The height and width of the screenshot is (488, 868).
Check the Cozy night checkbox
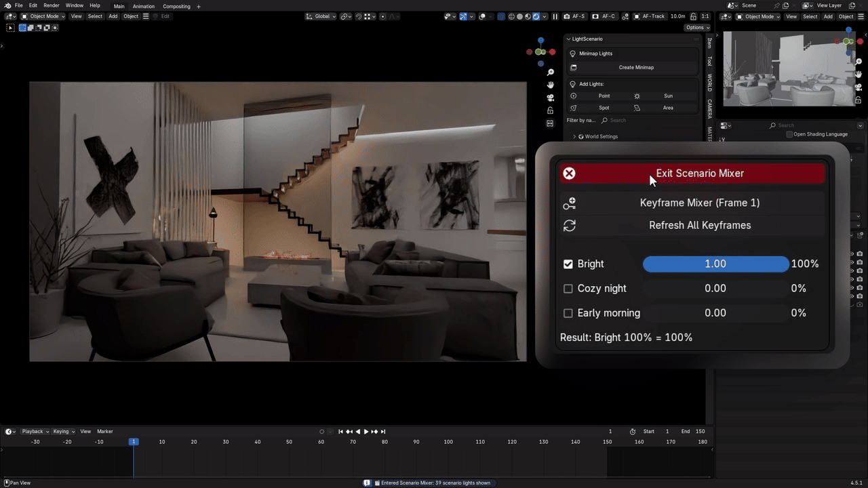pyautogui.click(x=568, y=289)
